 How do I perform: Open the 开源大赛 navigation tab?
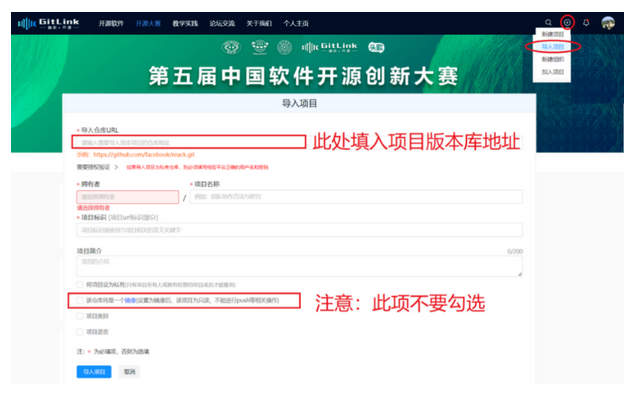148,21
